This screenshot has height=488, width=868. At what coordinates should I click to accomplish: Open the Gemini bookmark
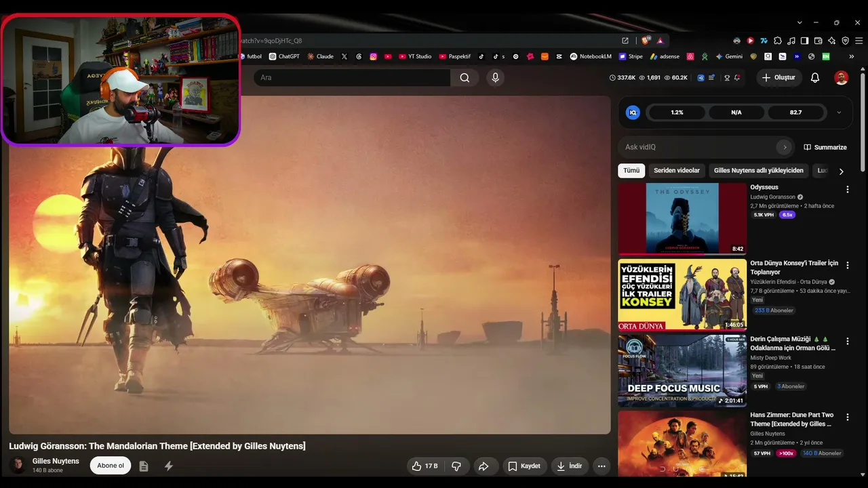tap(729, 57)
